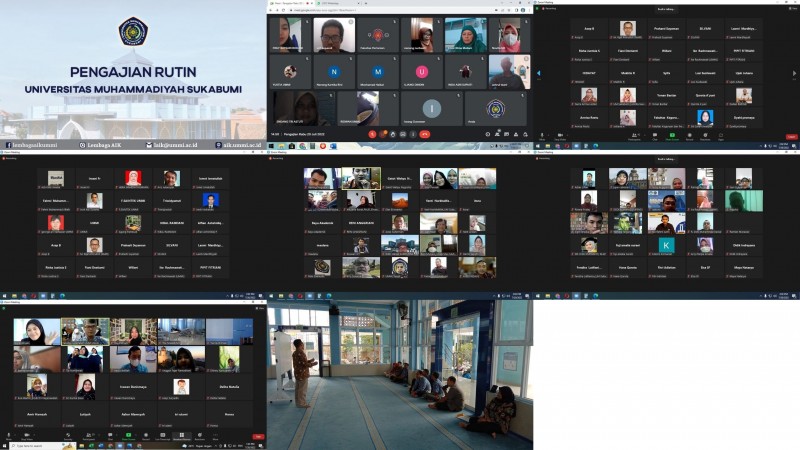Toggle Record in Zoom window with Security button

pyautogui.click(x=146, y=436)
